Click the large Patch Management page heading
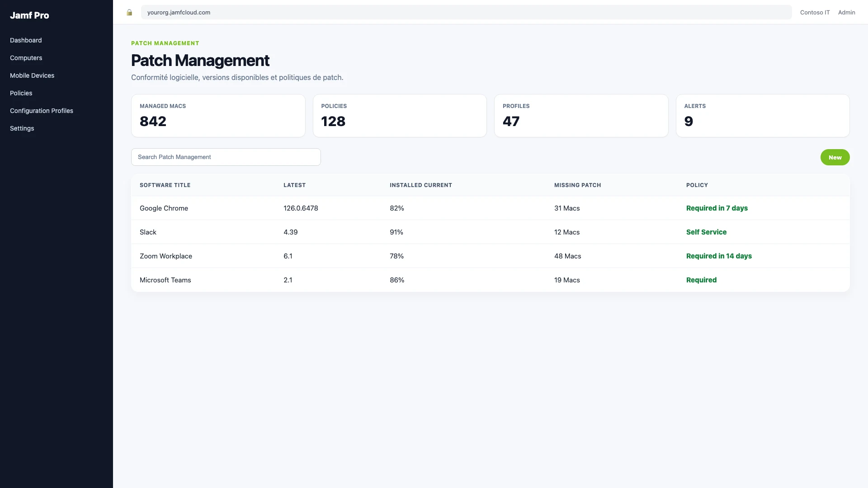This screenshot has width=868, height=488. click(x=200, y=61)
